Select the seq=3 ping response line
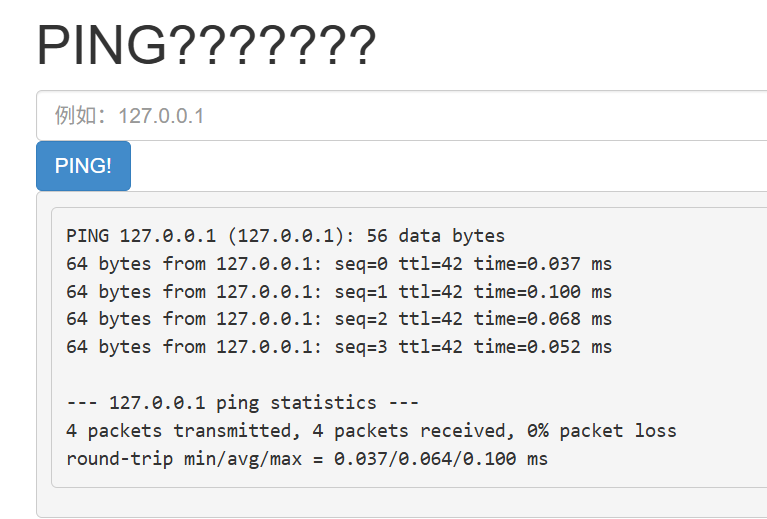The width and height of the screenshot is (767, 519). [x=338, y=347]
